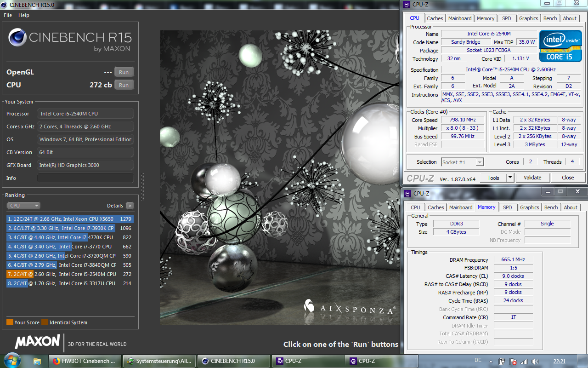The width and height of the screenshot is (588, 368).
Task: Open Bench tab in CPU-Z timings window
Action: click(x=551, y=207)
